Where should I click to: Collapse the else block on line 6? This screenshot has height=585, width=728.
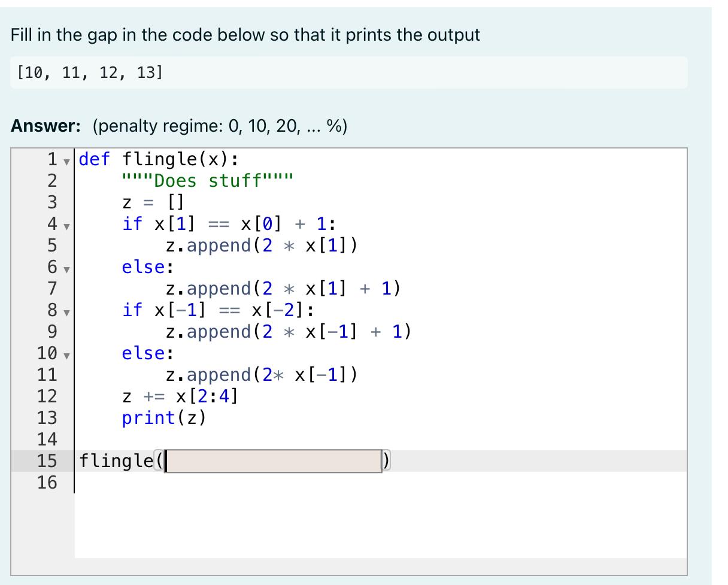pyautogui.click(x=66, y=269)
